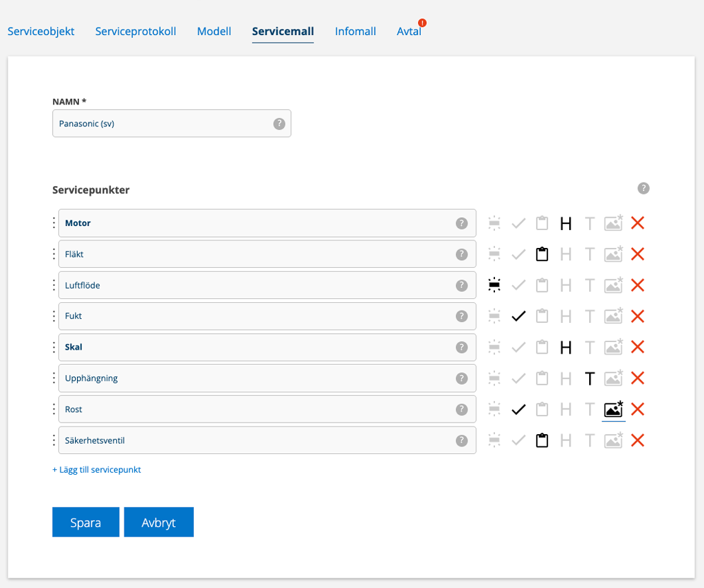Delete the Säkerhetsventil service point
The height and width of the screenshot is (588, 704).
pos(637,440)
